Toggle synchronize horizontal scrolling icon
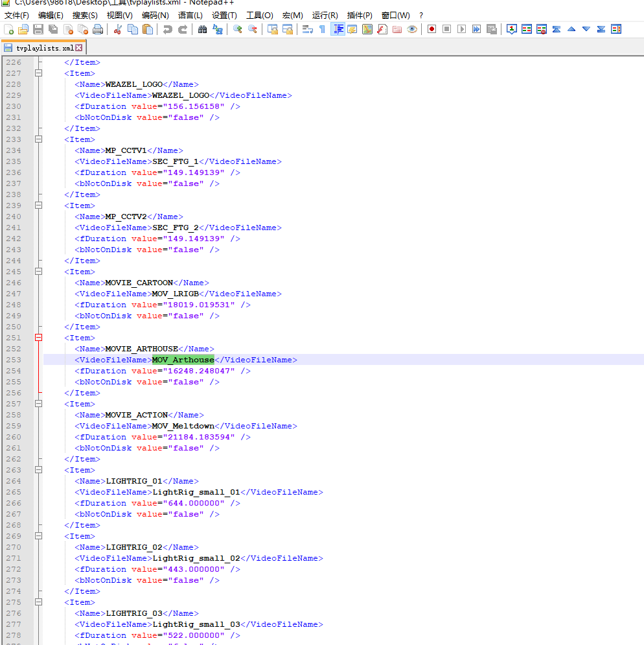 (287, 29)
